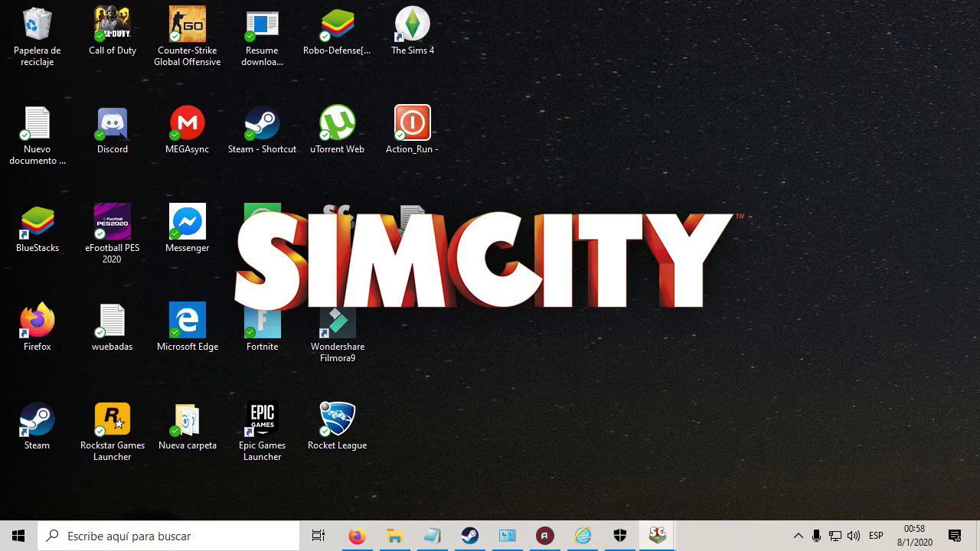This screenshot has width=980, height=551.
Task: Open Firefox from the taskbar
Action: [x=357, y=536]
